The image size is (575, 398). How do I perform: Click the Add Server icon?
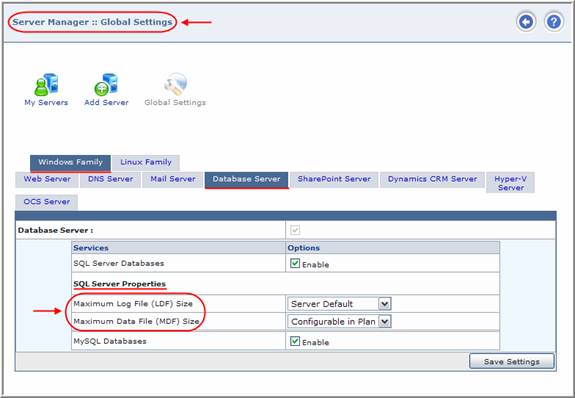[x=106, y=85]
